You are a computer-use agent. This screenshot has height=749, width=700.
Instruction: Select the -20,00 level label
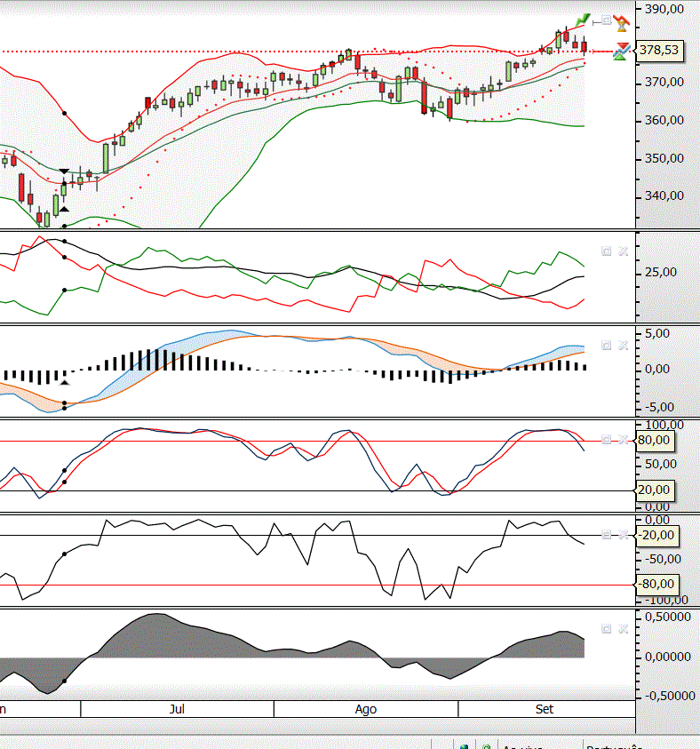tap(657, 535)
